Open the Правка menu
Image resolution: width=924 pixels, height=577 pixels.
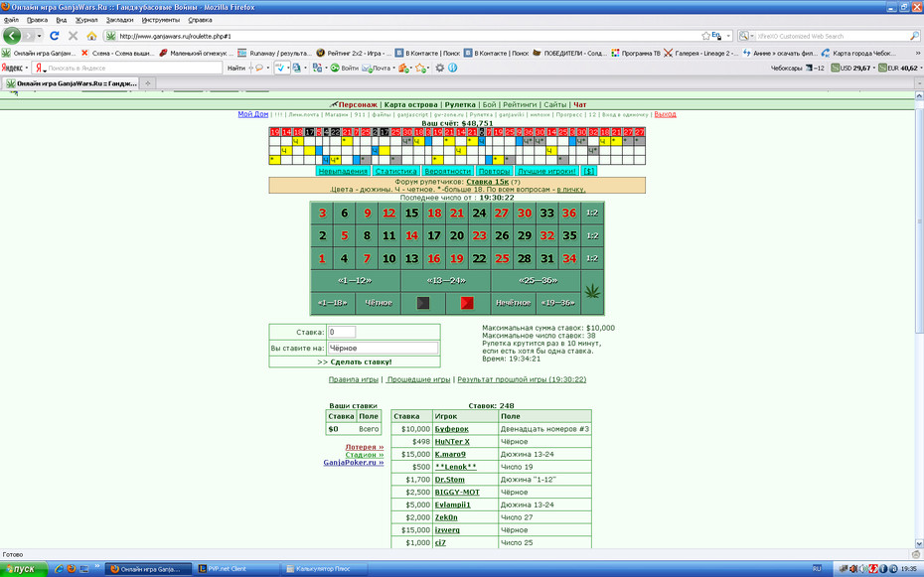point(37,20)
